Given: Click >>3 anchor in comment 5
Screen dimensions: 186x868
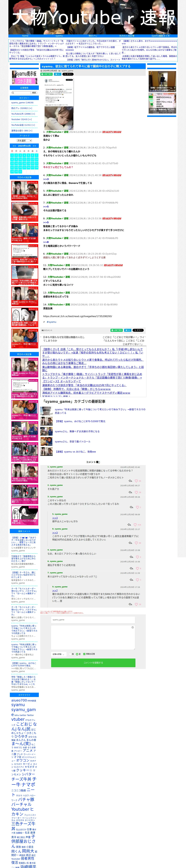Looking at the screenshot, I should pos(55,518).
